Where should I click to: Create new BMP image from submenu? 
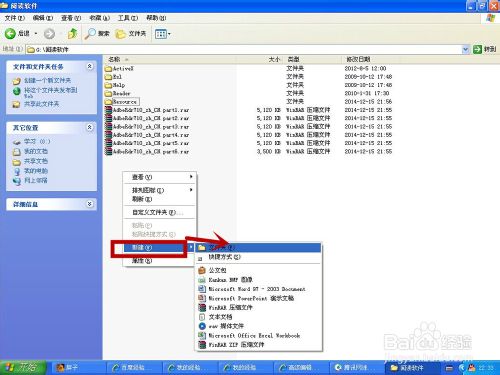pyautogui.click(x=258, y=279)
